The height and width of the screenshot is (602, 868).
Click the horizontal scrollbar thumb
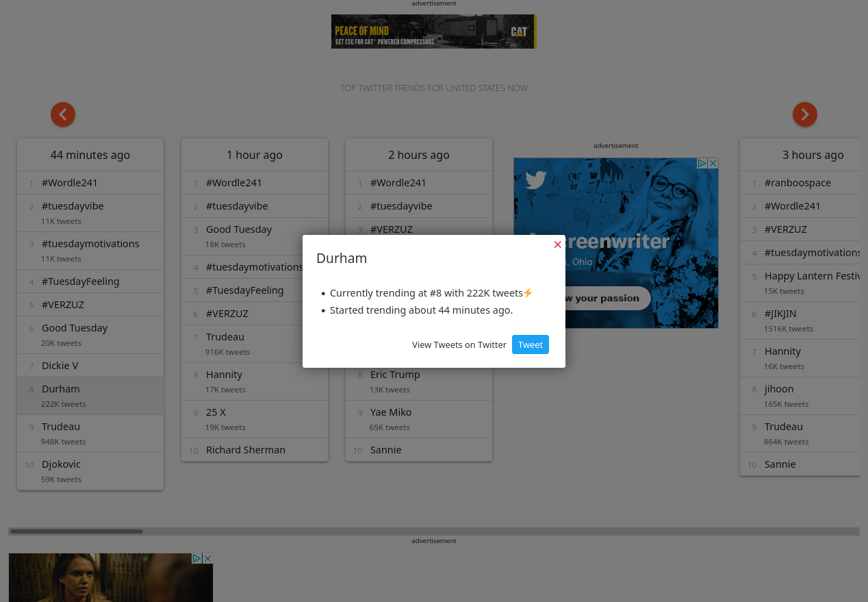pyautogui.click(x=77, y=531)
